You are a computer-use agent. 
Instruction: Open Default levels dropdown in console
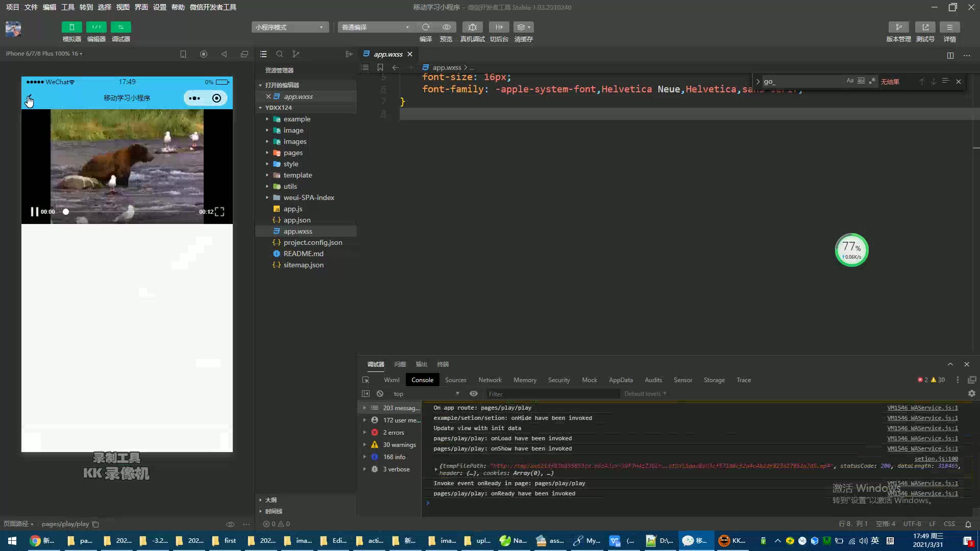pyautogui.click(x=645, y=394)
